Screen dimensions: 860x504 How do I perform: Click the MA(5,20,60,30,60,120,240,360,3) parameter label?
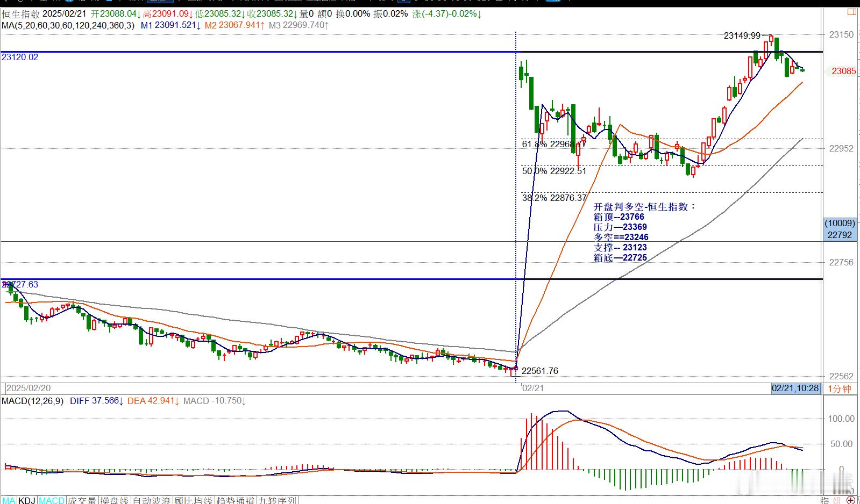point(68,25)
